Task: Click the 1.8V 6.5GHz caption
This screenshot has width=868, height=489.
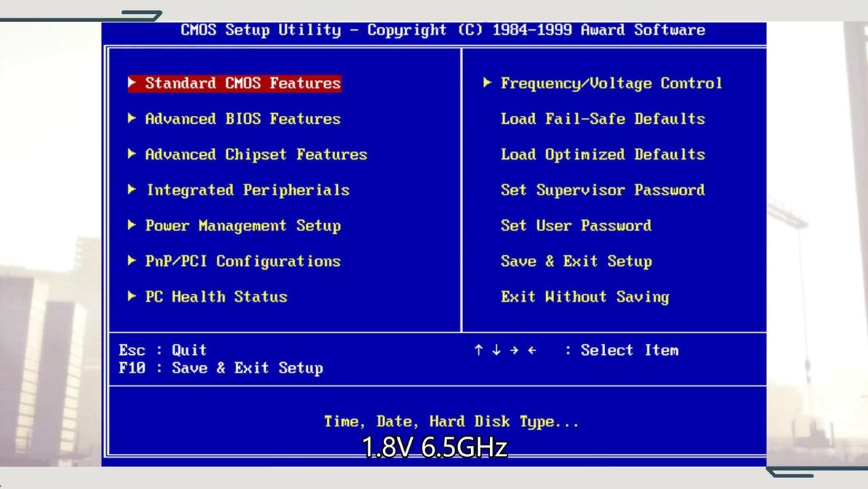Action: click(x=435, y=447)
